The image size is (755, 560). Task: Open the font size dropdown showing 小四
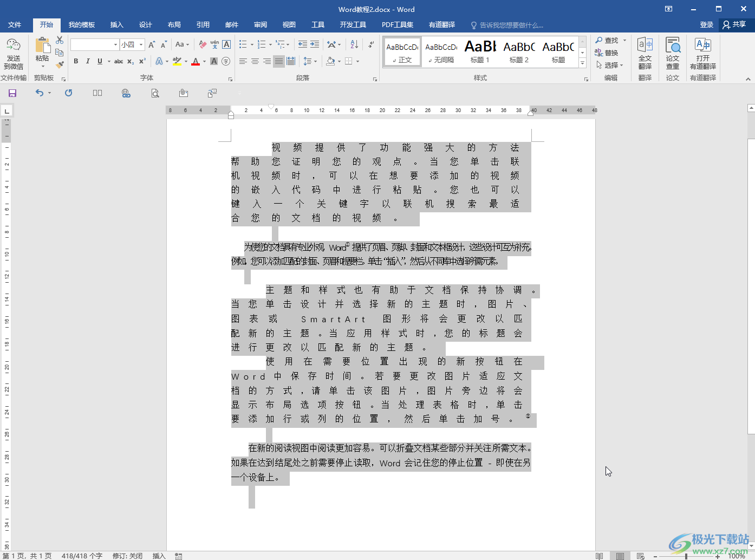click(x=132, y=44)
